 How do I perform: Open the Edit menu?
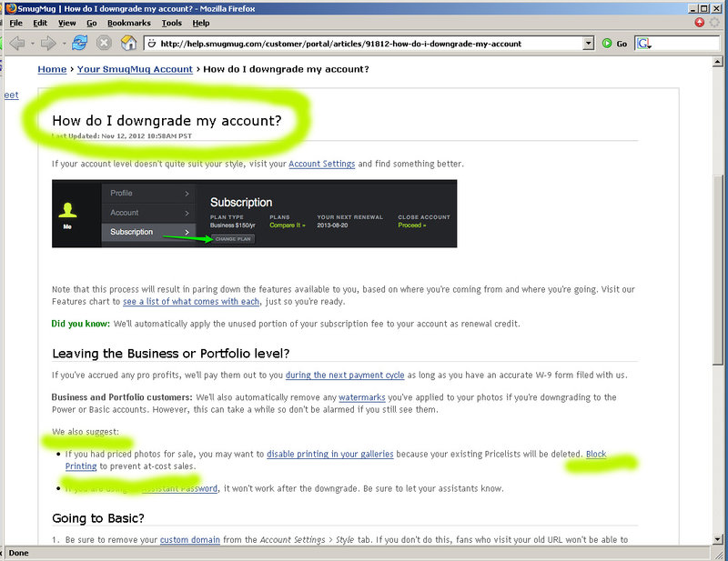point(40,23)
